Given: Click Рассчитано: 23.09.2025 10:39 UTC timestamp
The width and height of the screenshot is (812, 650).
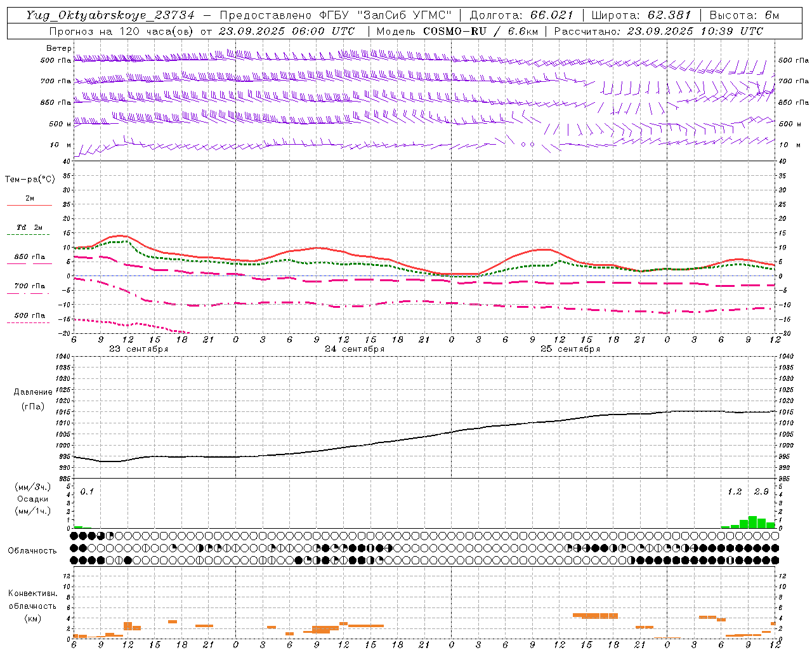Looking at the screenshot, I should point(658,31).
